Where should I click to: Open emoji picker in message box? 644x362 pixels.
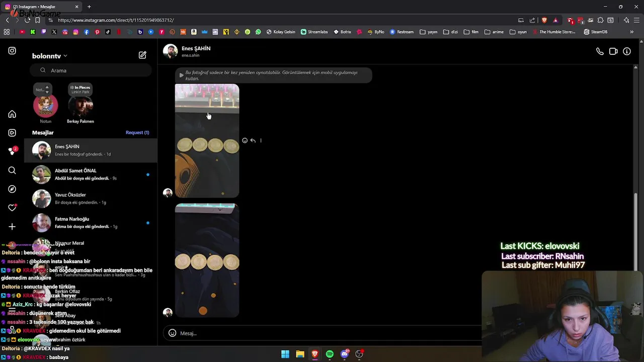[172, 333]
